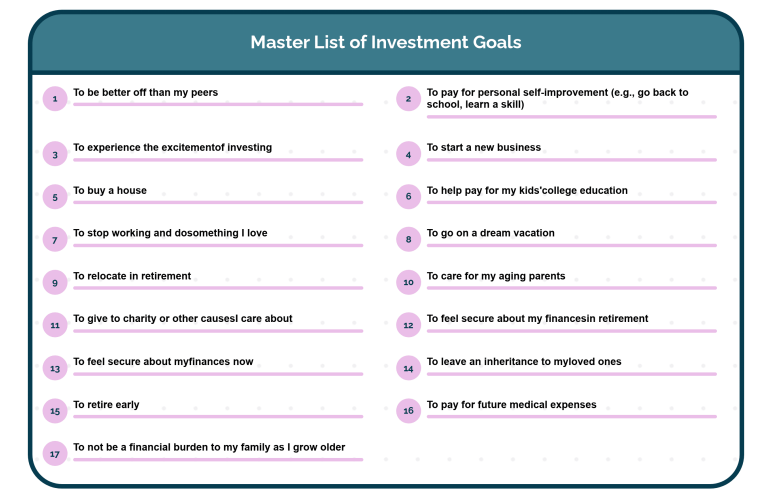Click 'To retire early' goal text
The image size is (776, 500).
click(x=106, y=405)
